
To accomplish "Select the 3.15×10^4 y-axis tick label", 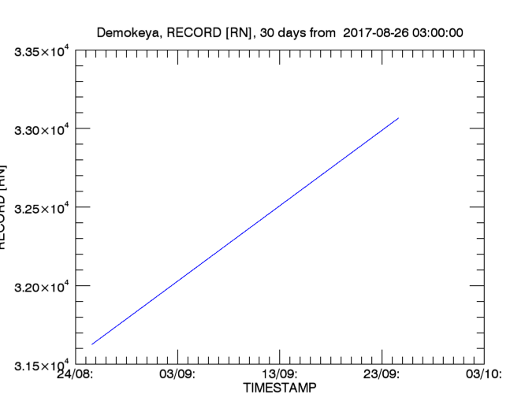I will point(43,365).
